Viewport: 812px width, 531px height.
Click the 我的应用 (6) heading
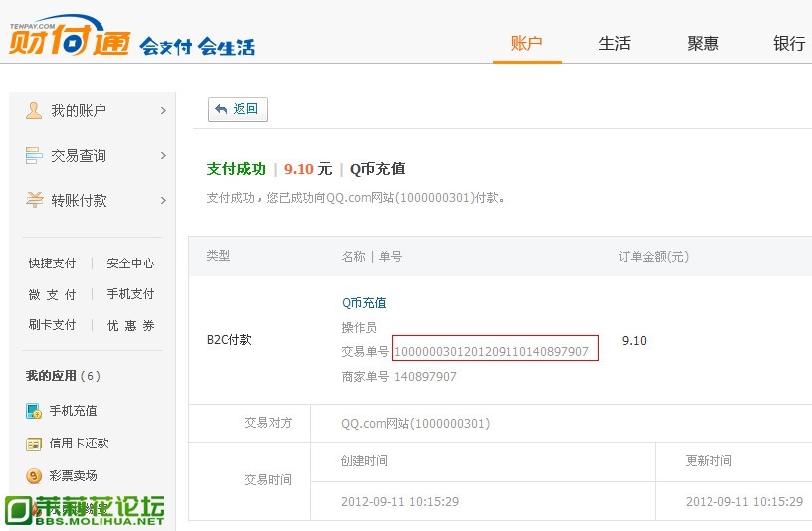[63, 375]
